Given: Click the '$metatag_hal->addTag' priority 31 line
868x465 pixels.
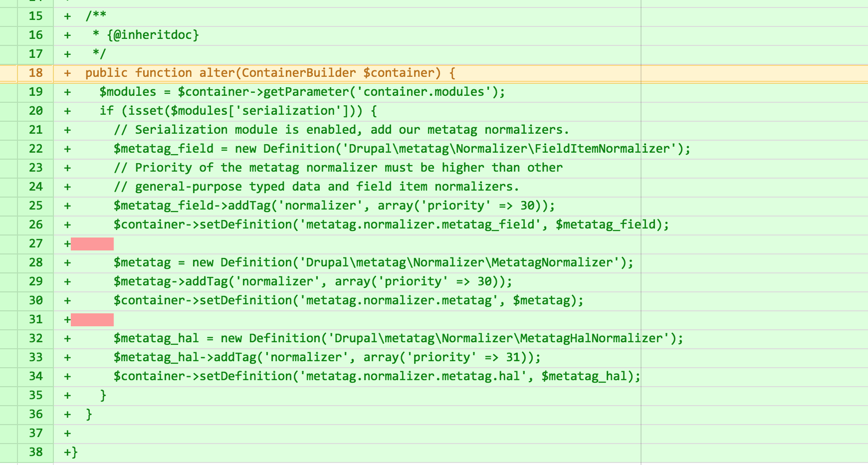Looking at the screenshot, I should pyautogui.click(x=327, y=357).
